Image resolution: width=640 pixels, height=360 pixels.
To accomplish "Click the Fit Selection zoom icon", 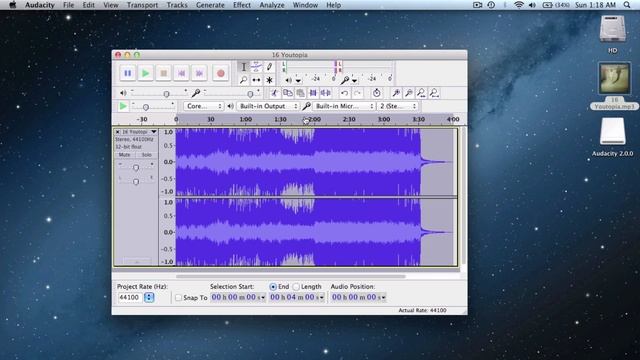I will click(421, 93).
